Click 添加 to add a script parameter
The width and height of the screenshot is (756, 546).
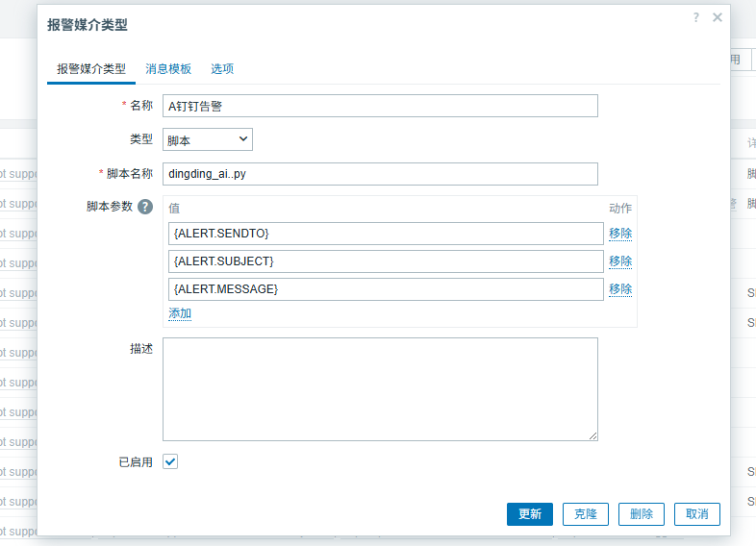tap(180, 313)
